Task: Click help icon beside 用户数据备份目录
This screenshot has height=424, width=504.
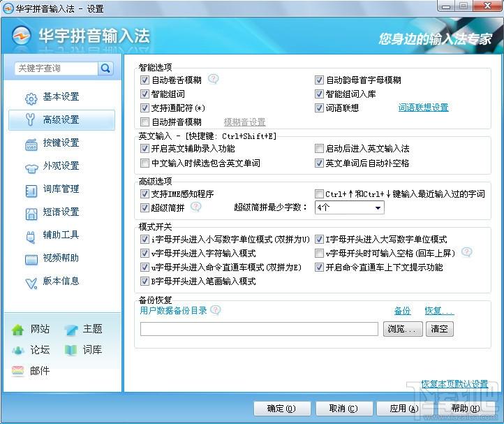Action: click(x=216, y=310)
